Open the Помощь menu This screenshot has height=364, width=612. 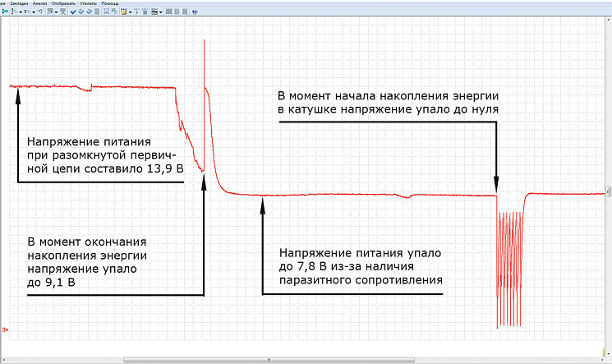tap(110, 3)
